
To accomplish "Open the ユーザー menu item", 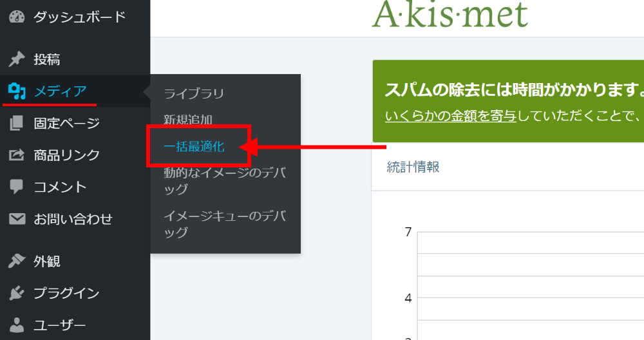I will click(59, 325).
